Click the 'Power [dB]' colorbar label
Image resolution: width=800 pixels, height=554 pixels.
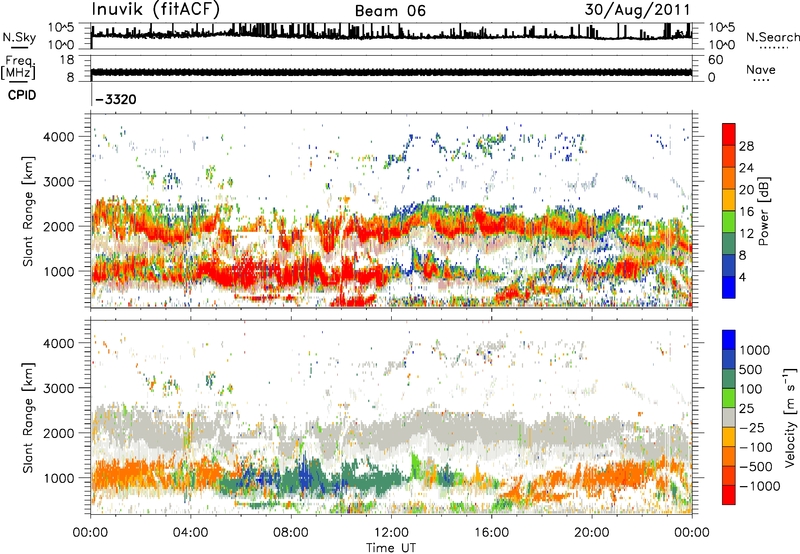coord(763,211)
